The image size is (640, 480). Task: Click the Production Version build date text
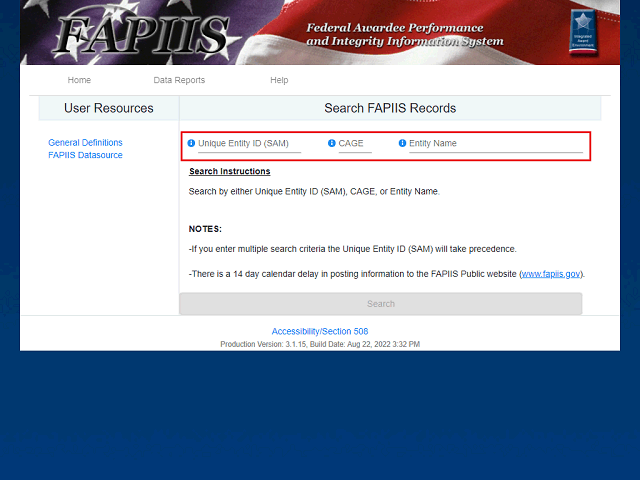point(320,344)
